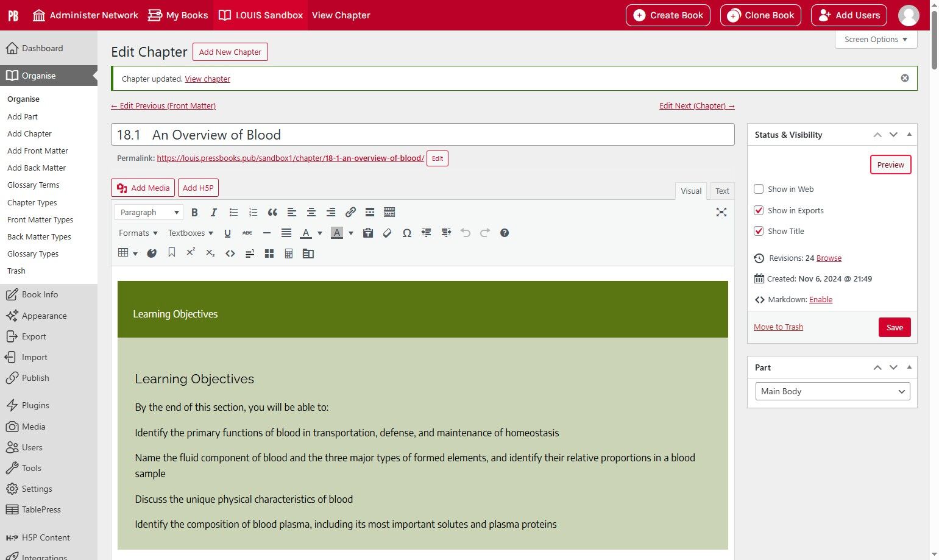Click the Add New Chapter button
The image size is (939, 560).
230,52
